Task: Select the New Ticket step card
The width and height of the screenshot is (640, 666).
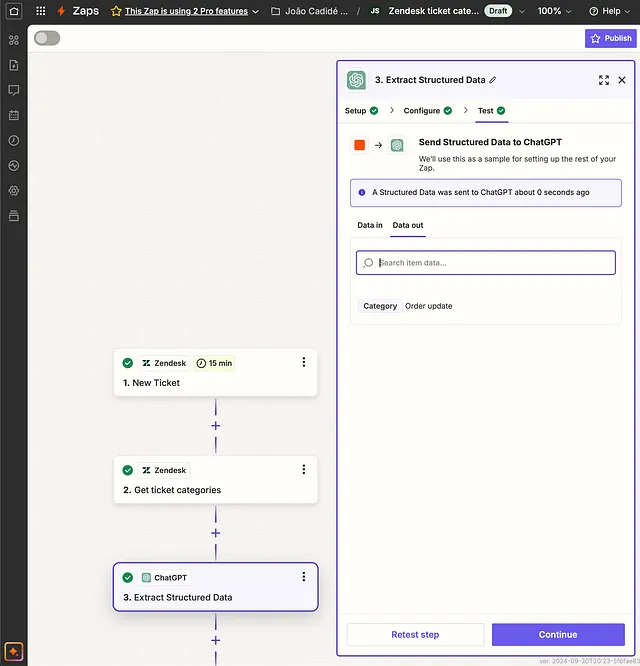Action: (215, 373)
